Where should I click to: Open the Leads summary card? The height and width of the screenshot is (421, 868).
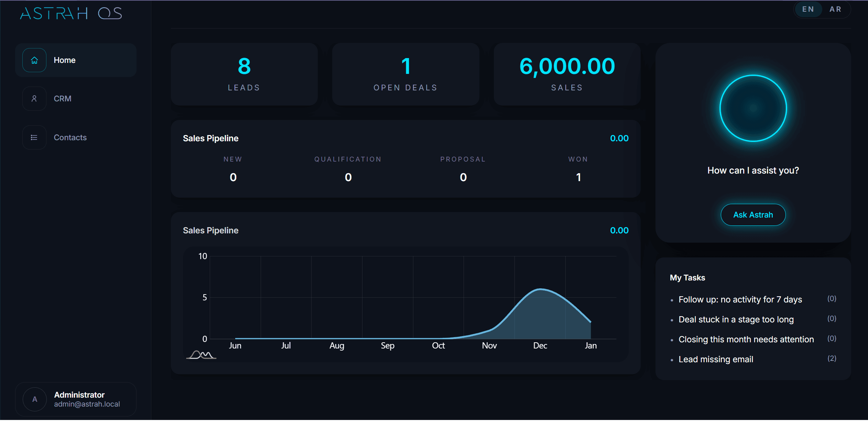[244, 74]
